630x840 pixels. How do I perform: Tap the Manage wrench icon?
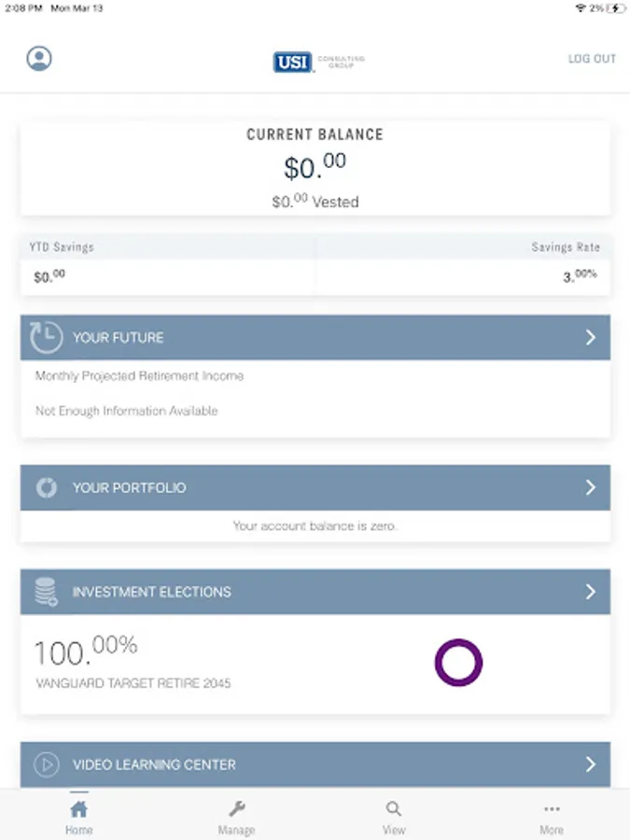(x=237, y=809)
